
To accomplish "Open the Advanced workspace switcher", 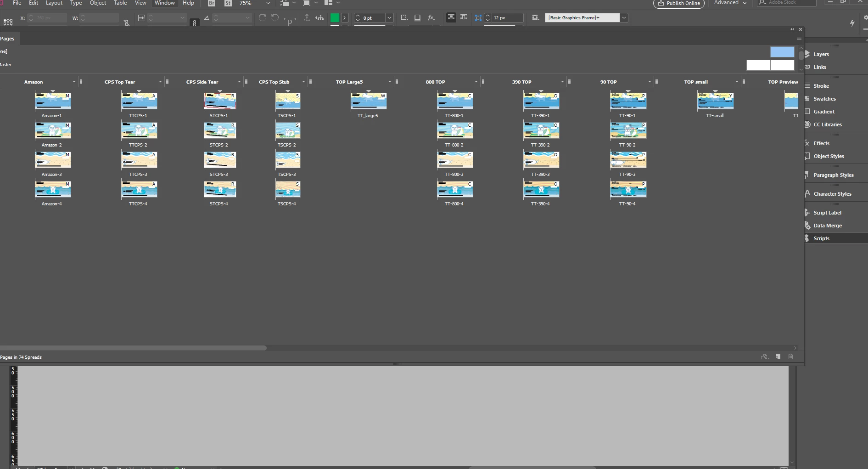I will click(x=730, y=3).
